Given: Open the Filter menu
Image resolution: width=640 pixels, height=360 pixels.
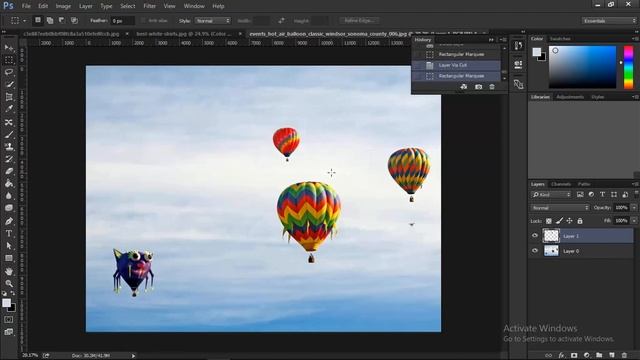Looking at the screenshot, I should click(149, 6).
